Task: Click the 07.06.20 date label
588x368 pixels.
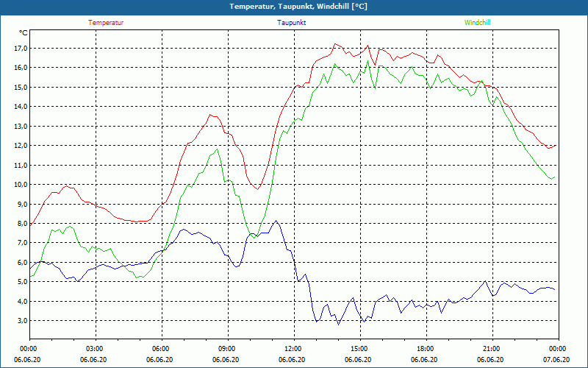Action: [x=557, y=360]
